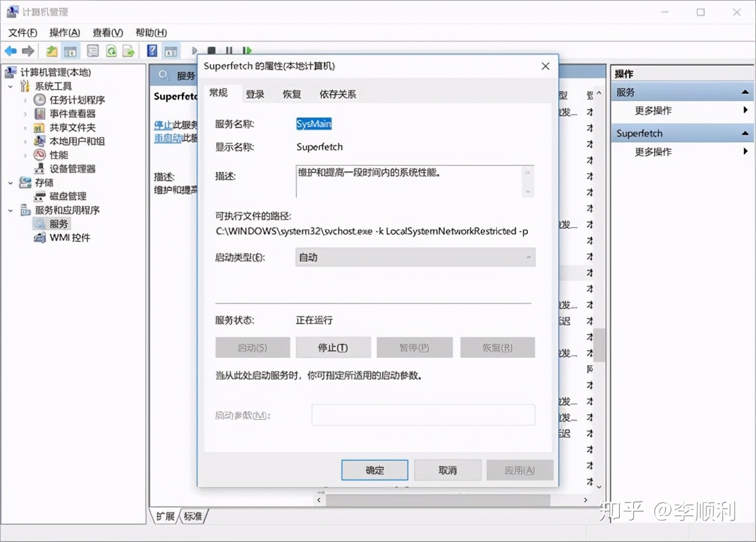
Task: Click 更多操作 under Superfetch section
Action: [x=653, y=152]
